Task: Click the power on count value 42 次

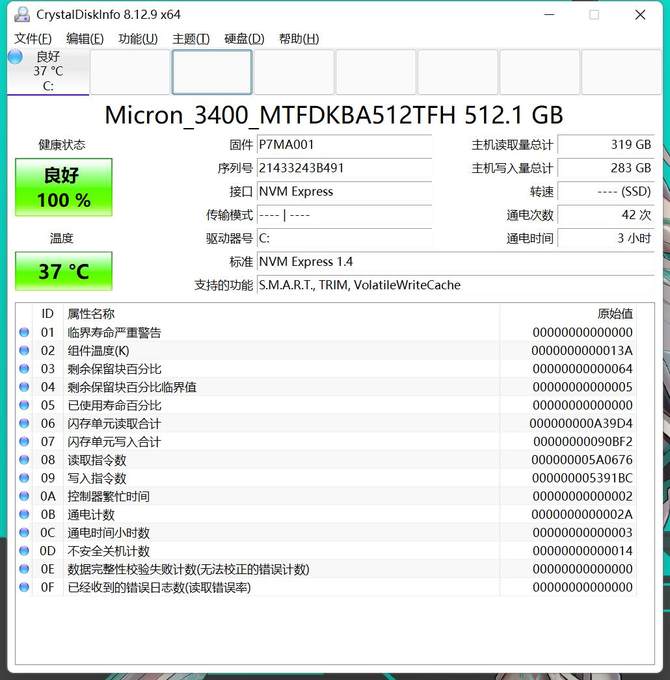Action: click(606, 215)
